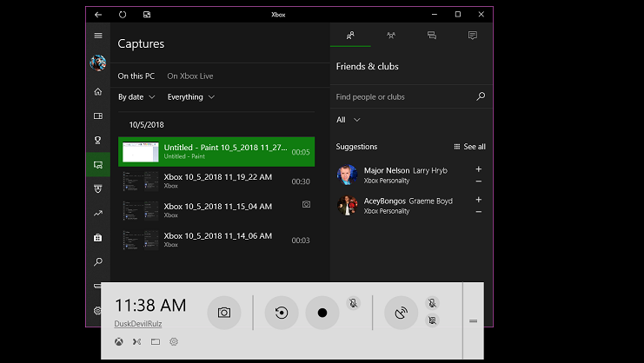
Task: Start broadcasting from the Game bar
Action: pyautogui.click(x=402, y=313)
